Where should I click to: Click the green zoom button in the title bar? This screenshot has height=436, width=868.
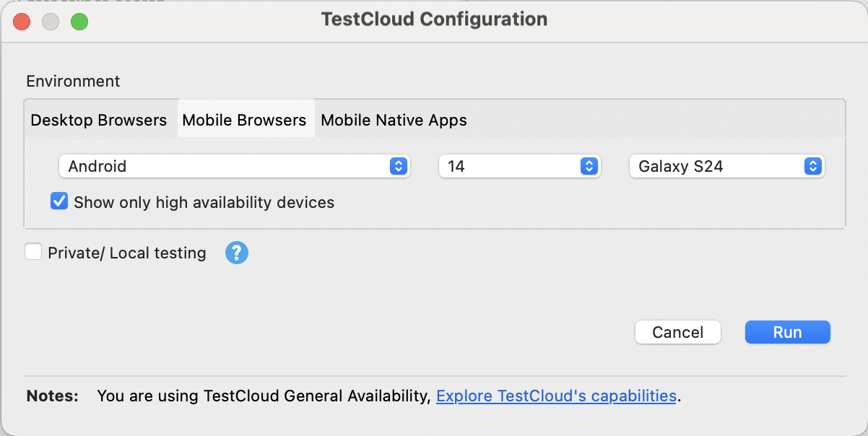[79, 22]
